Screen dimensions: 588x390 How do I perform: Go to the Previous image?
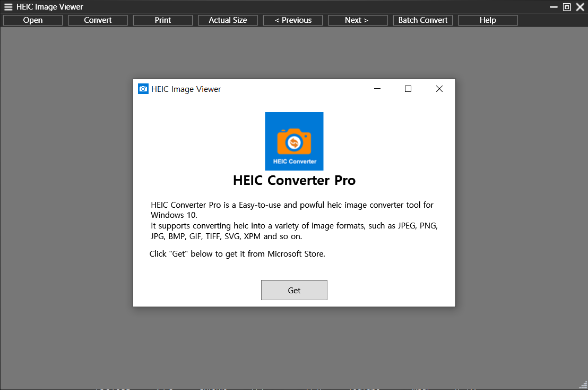[293, 20]
